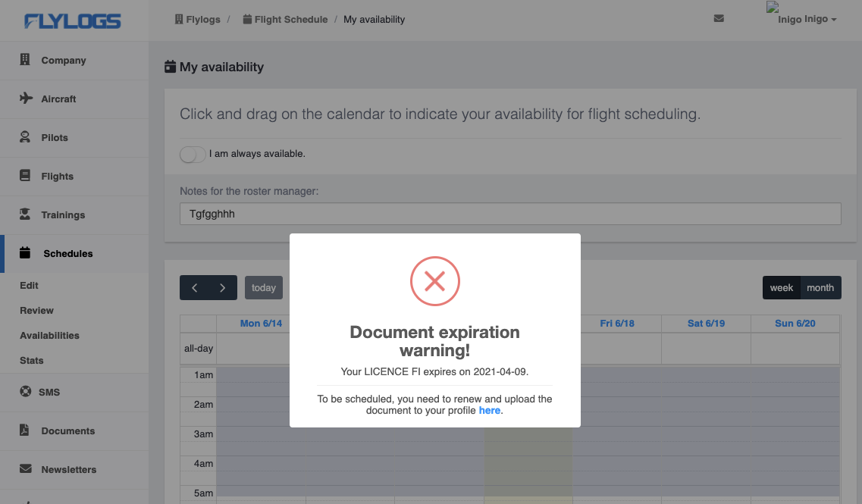Go to the next week with right chevron
The width and height of the screenshot is (862, 504).
point(222,288)
